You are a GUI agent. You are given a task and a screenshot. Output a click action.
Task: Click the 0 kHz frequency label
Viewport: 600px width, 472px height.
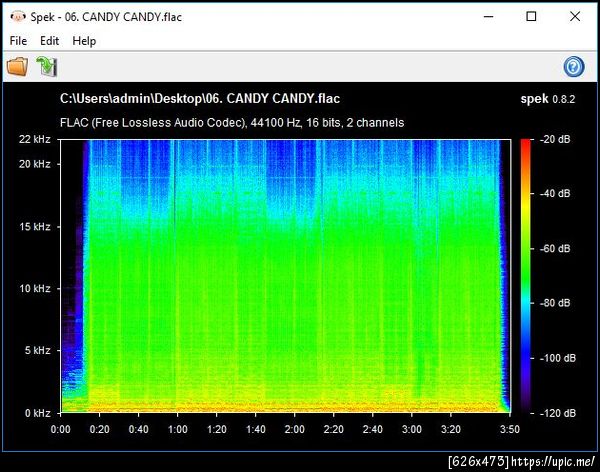pos(38,413)
